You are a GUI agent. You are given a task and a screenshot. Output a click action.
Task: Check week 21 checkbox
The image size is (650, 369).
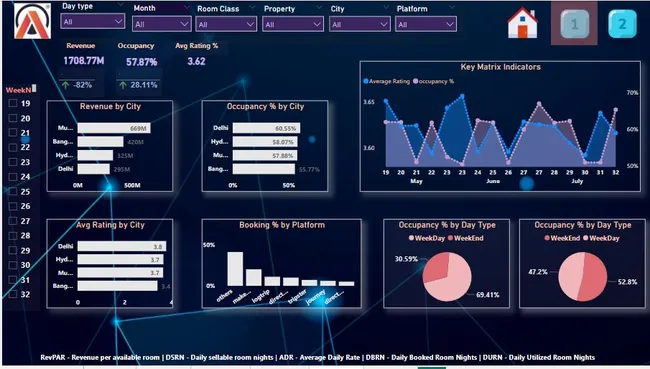coord(13,133)
